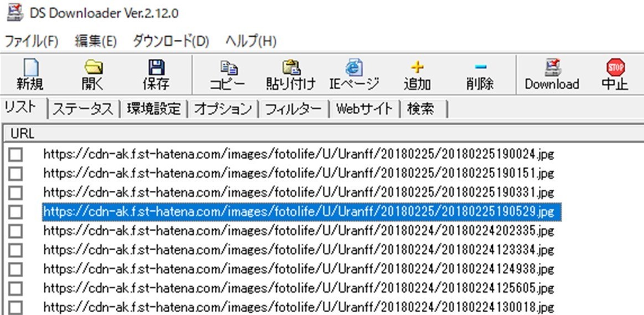Screen dimensions: 644x315
Task: Check the box for 20180224202335.jpg
Action: [16, 231]
